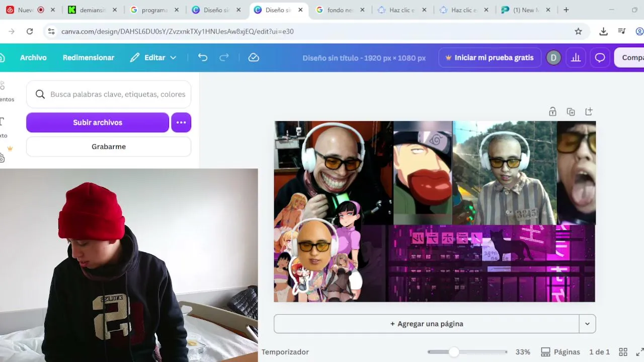Screen dimensions: 644x362
Task: Close the 'fondo ne' tab
Action: (x=362, y=10)
